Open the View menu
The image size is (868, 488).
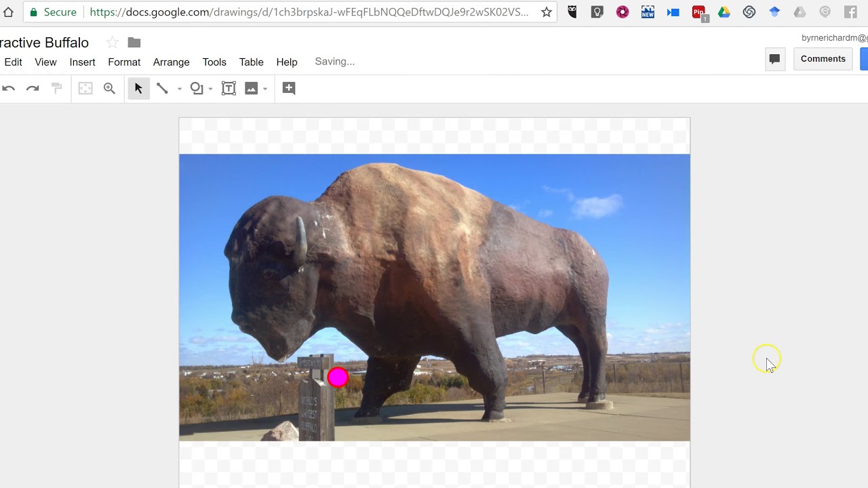[x=45, y=62]
